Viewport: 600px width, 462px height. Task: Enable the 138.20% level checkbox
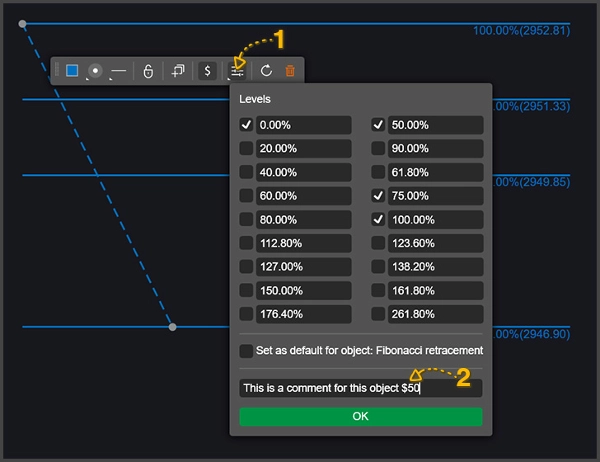click(378, 266)
